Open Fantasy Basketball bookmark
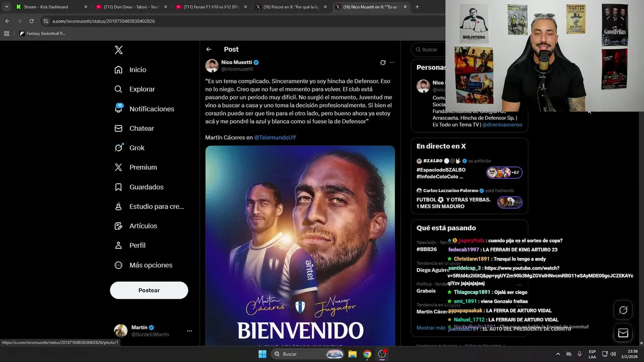 [42, 34]
